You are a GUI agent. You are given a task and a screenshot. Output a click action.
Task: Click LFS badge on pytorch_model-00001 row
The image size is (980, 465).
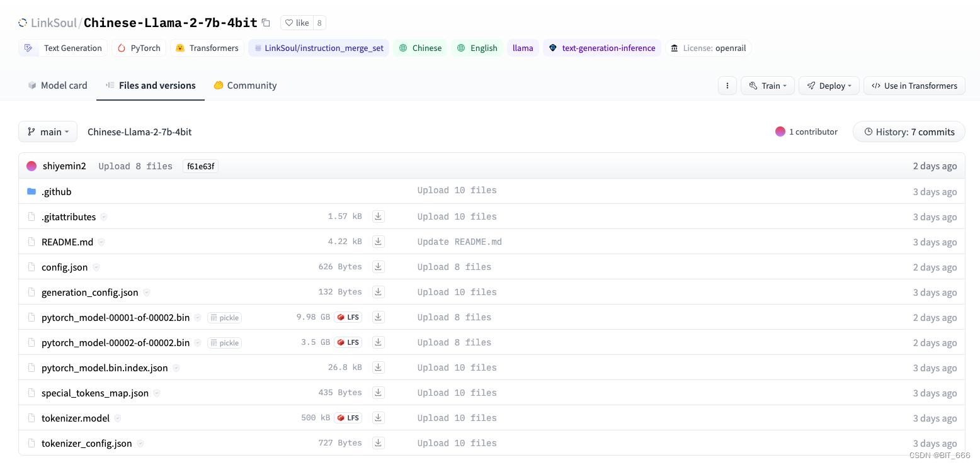[x=348, y=317]
